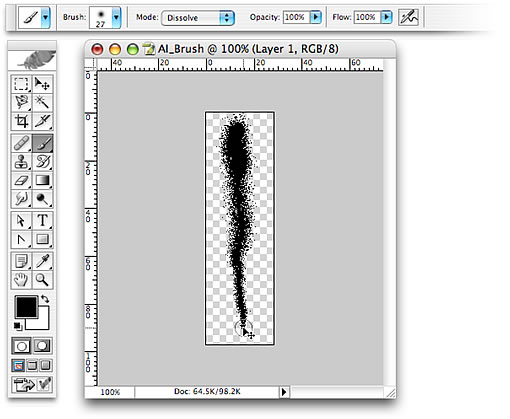
Task: Click the 100% zoom field in status bar
Action: click(x=110, y=392)
